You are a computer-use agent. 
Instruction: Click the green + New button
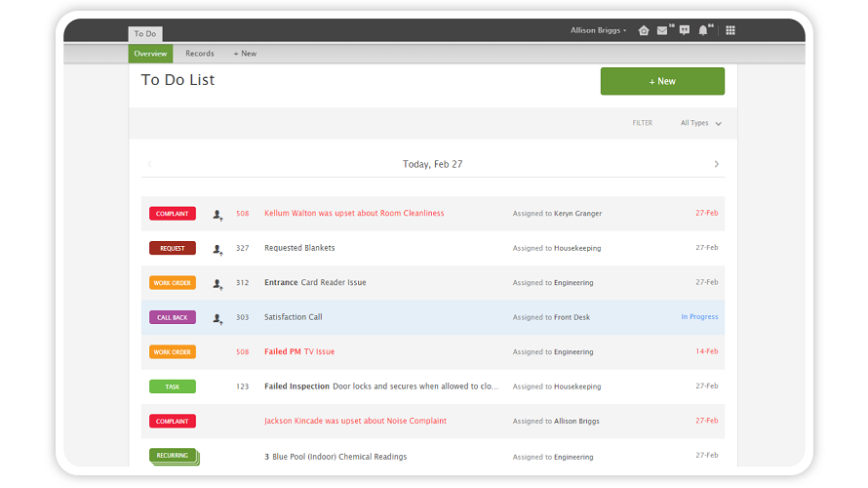662,81
